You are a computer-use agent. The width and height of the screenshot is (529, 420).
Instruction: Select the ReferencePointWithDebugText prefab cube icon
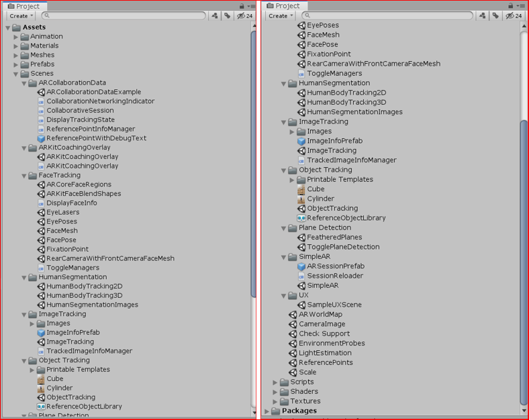(41, 138)
